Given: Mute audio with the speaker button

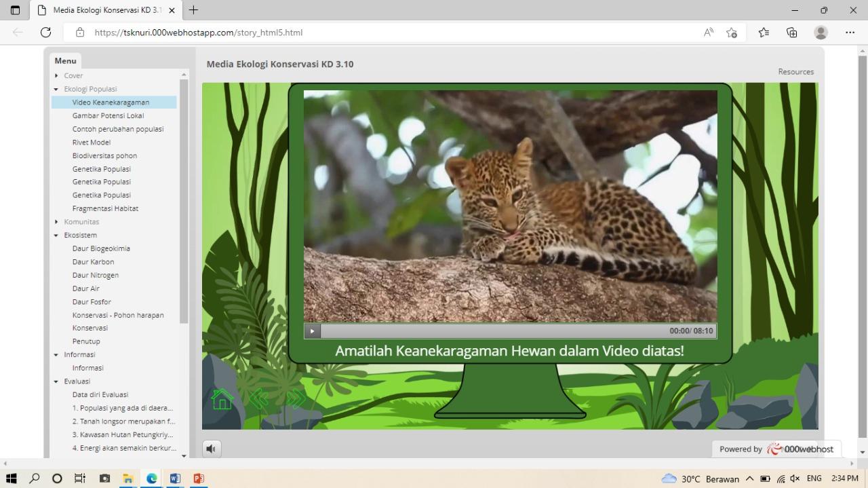Looking at the screenshot, I should coord(212,449).
